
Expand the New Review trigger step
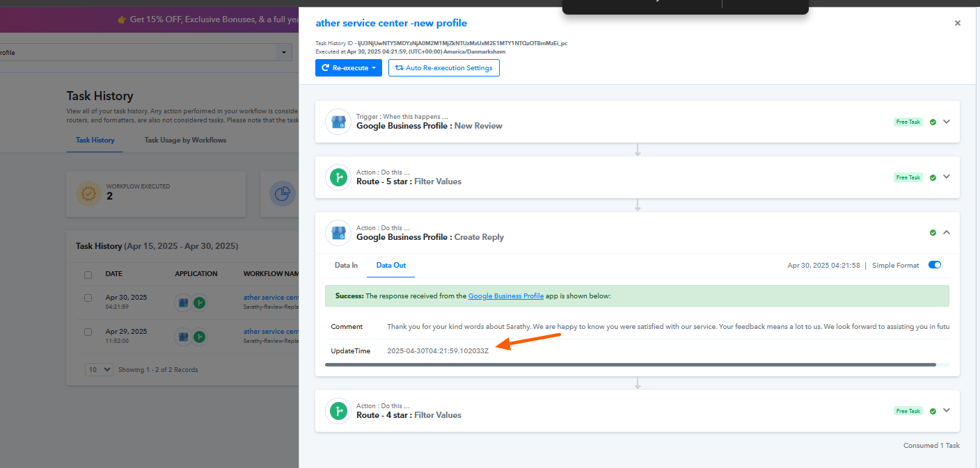click(x=946, y=122)
